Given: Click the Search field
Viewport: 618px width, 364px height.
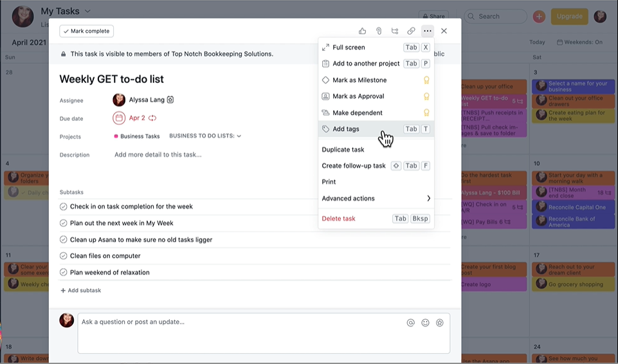Looking at the screenshot, I should click(x=495, y=16).
